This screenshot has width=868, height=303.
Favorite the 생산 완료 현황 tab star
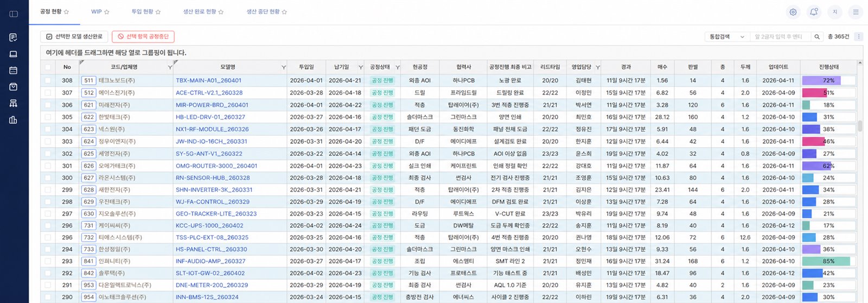[221, 12]
